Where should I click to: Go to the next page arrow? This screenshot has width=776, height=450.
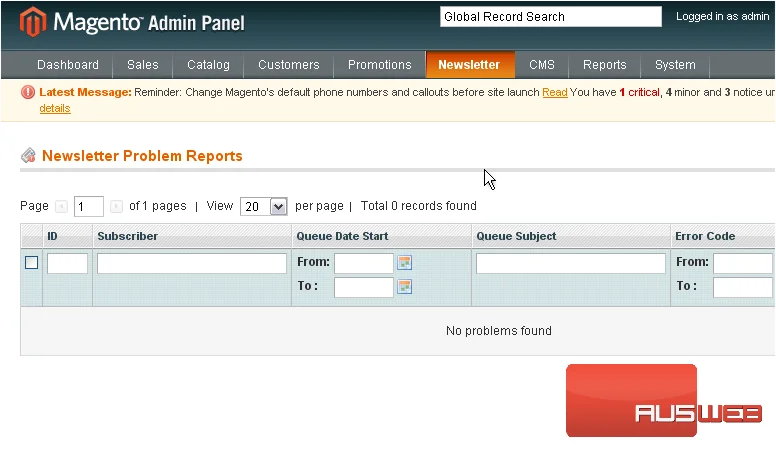coord(116,206)
